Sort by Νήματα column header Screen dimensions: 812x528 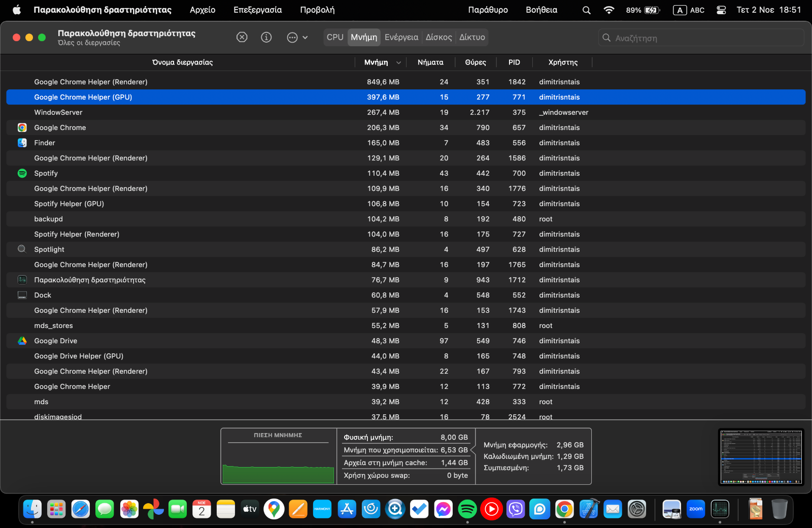point(430,62)
